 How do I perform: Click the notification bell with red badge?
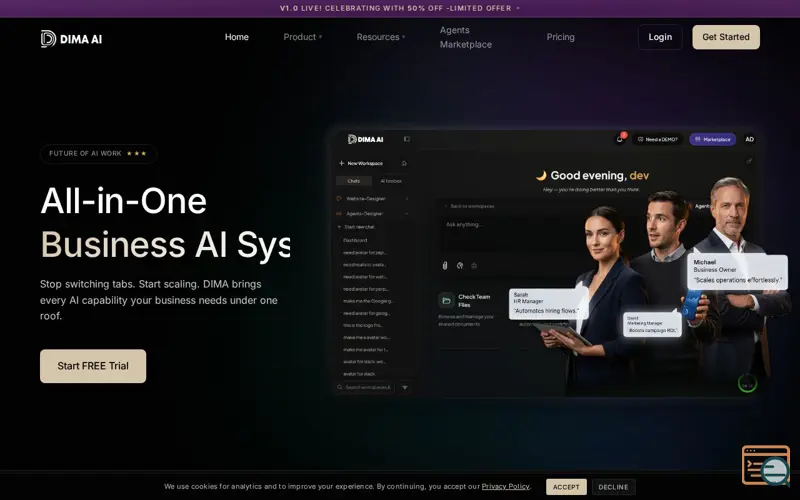point(620,139)
